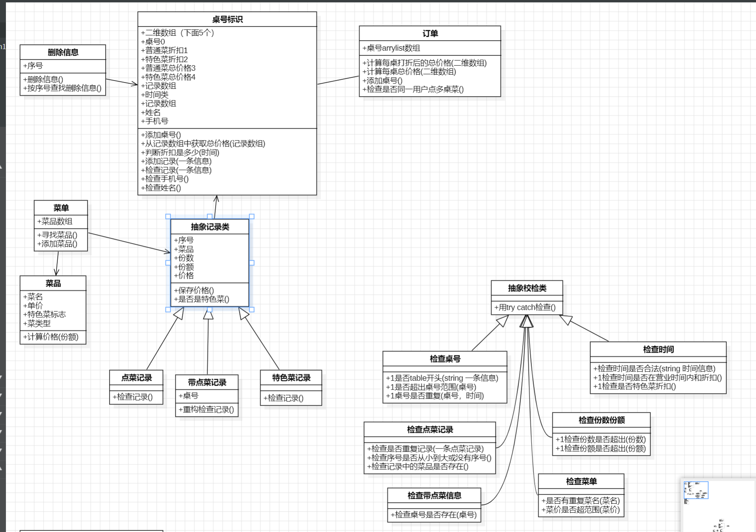Click the +检查是否同一用户点多桌菜() method

tap(413, 89)
